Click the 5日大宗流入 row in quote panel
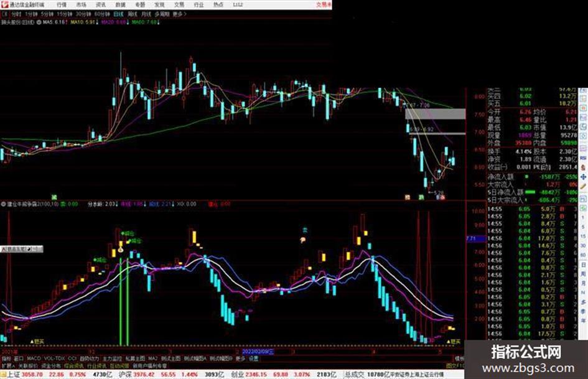 (532, 200)
